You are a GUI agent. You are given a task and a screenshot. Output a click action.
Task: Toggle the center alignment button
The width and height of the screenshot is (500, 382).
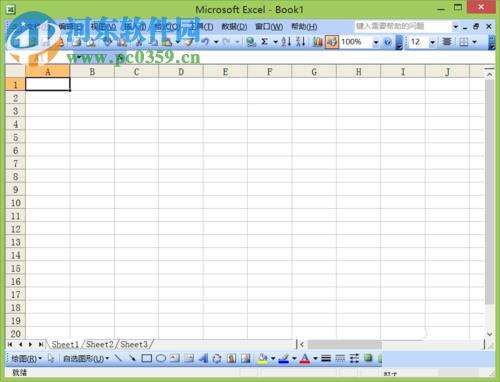click(447, 42)
